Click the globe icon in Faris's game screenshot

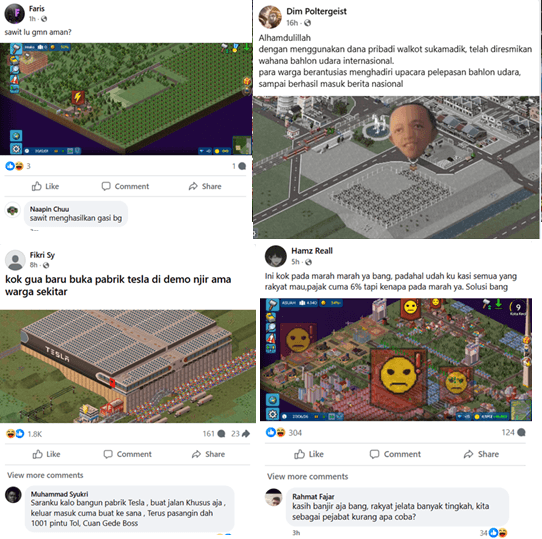(x=16, y=136)
